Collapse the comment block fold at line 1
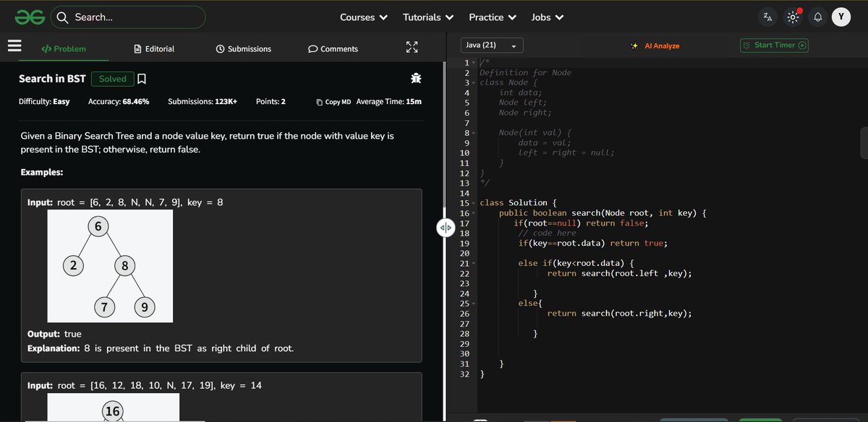Screen dimensions: 868x422 (474, 63)
